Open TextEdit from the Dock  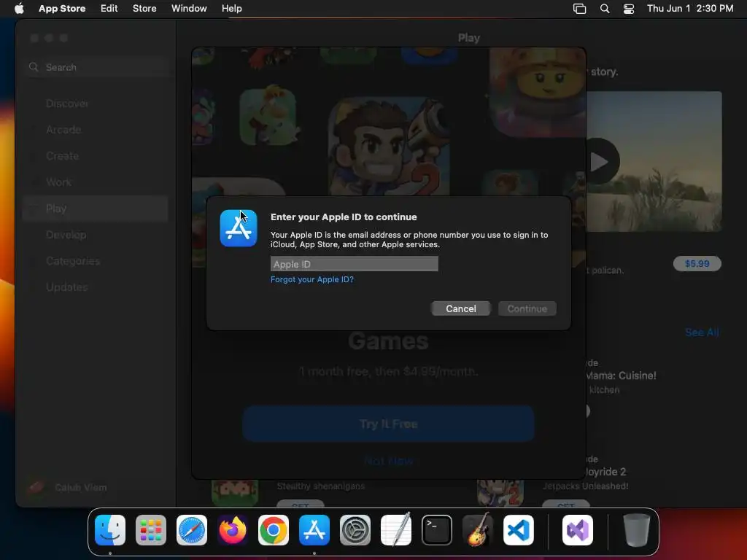point(396,530)
